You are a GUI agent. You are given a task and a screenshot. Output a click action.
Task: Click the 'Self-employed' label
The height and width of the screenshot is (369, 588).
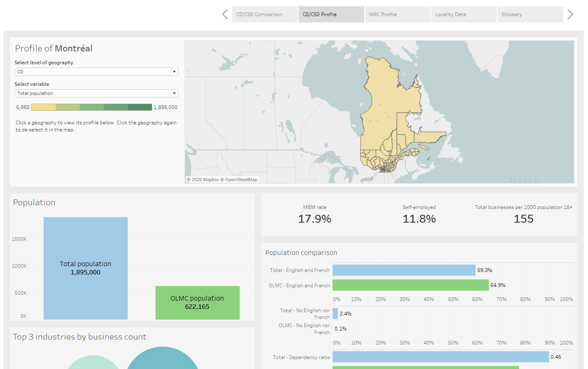coord(419,207)
